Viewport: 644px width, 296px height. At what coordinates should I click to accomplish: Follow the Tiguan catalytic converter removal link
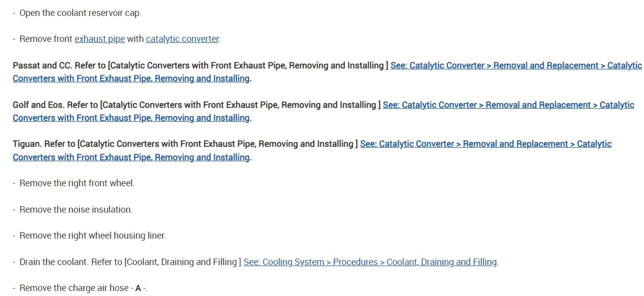pyautogui.click(x=485, y=144)
